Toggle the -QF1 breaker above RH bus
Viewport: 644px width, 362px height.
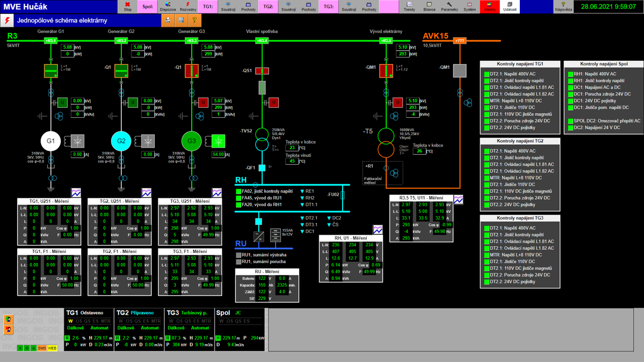[262, 167]
